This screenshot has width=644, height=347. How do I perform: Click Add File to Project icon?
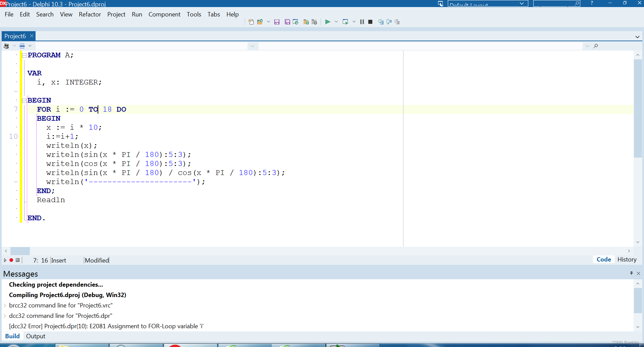(306, 22)
